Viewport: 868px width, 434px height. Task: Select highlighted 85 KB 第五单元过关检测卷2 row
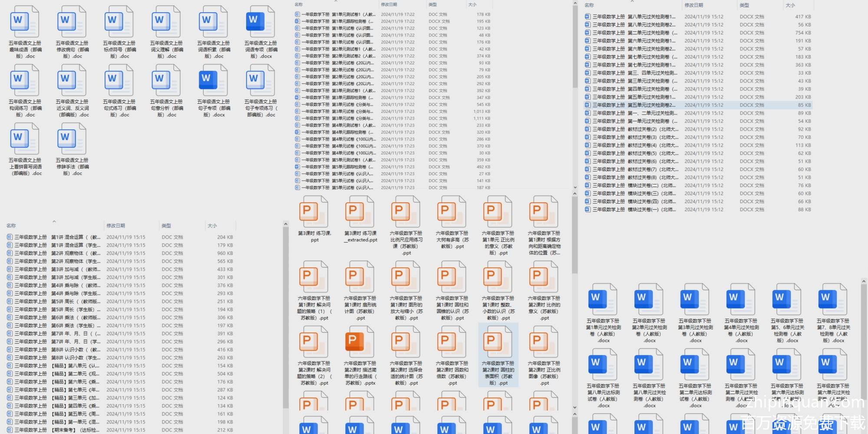[x=694, y=105]
